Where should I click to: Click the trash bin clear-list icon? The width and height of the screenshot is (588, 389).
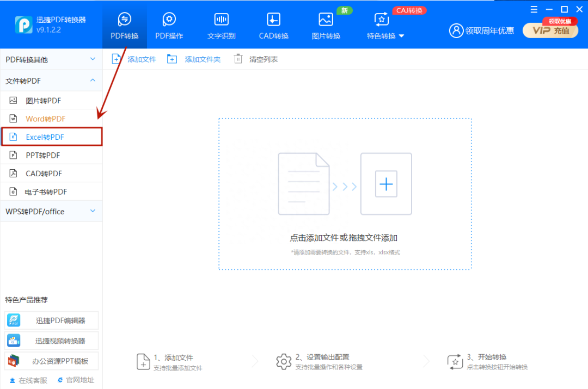tap(238, 59)
